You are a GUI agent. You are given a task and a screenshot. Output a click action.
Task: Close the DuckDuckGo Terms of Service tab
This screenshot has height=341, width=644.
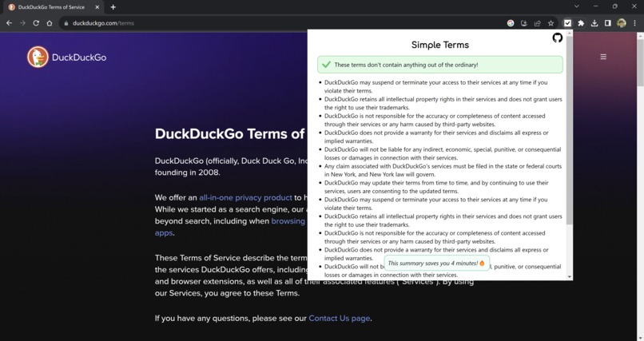(97, 7)
